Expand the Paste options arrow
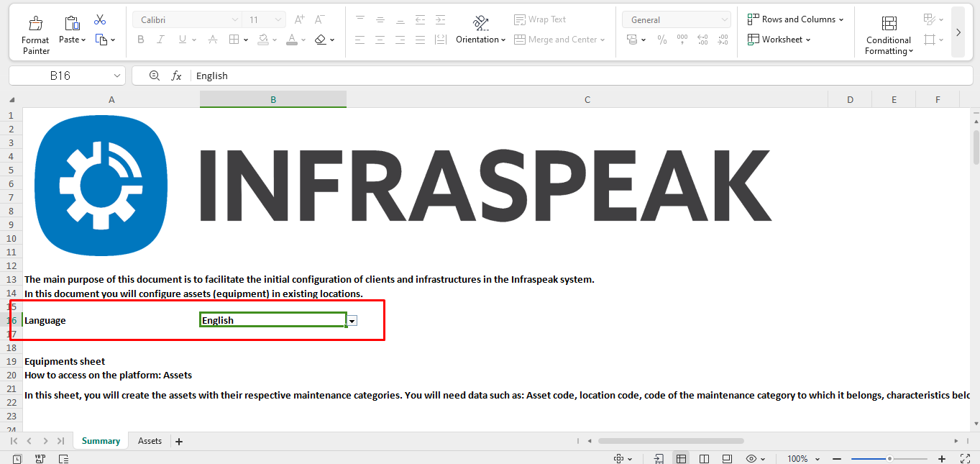The image size is (980, 464). click(83, 40)
